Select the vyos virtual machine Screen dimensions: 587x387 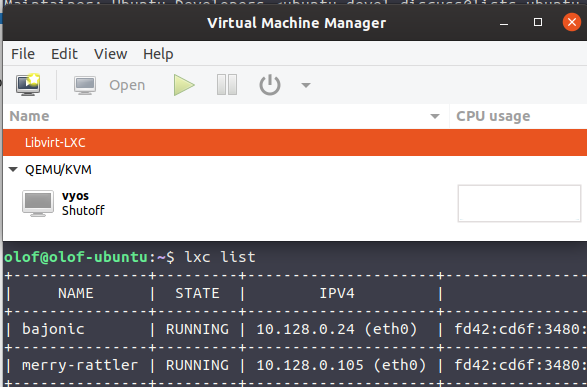click(295, 203)
